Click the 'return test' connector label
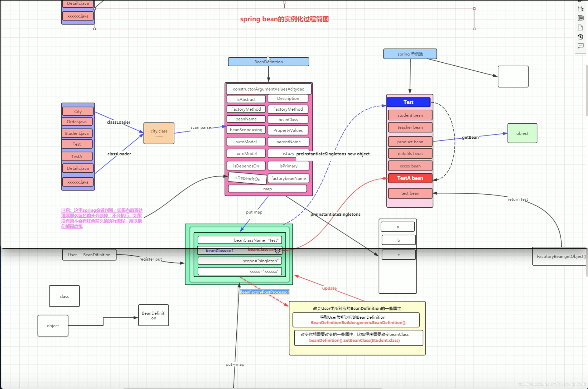The height and width of the screenshot is (389, 588). [x=518, y=199]
